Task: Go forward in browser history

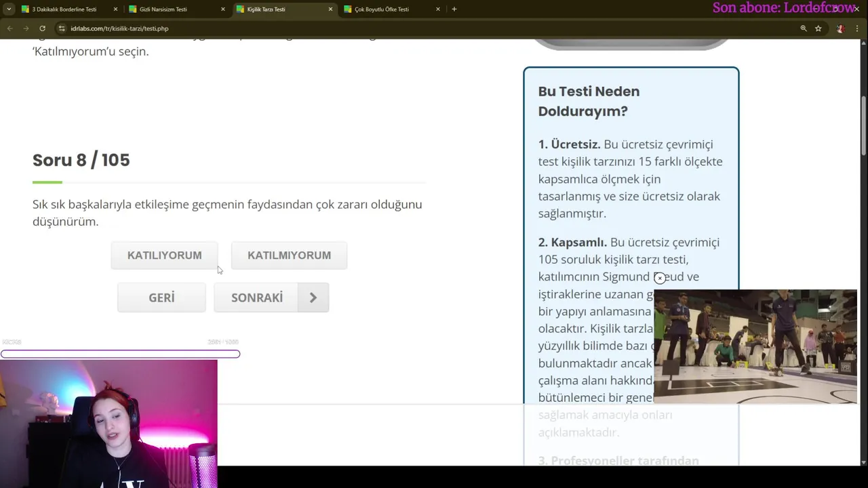Action: (x=26, y=28)
